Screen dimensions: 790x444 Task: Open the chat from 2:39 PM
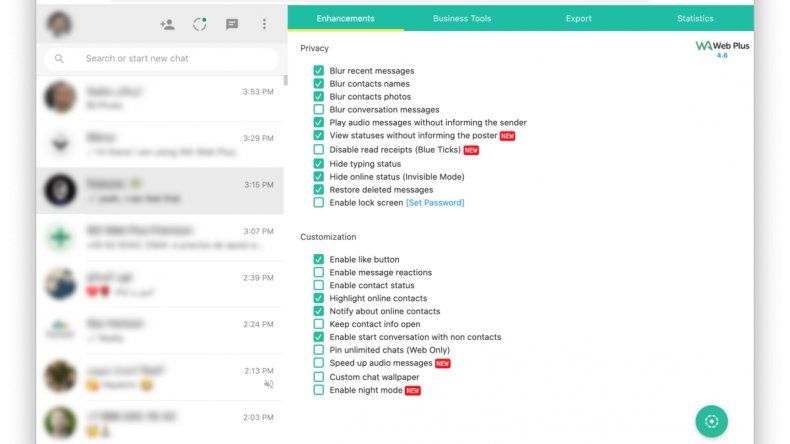[x=160, y=284]
